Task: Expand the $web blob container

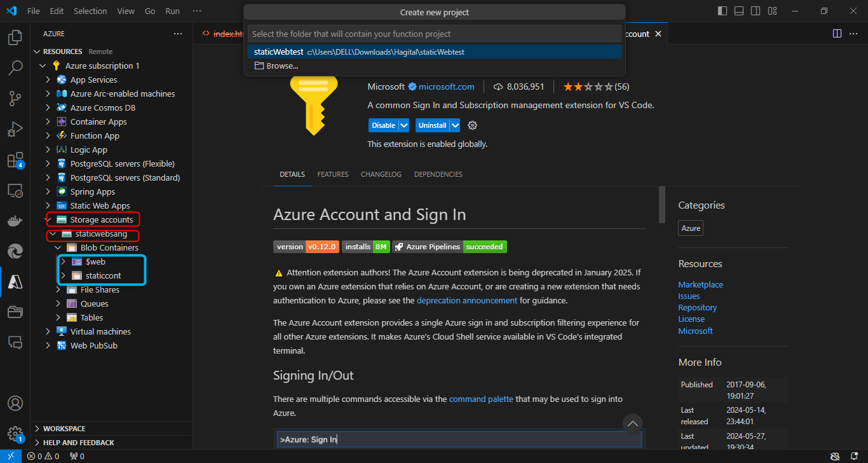Action: (63, 261)
